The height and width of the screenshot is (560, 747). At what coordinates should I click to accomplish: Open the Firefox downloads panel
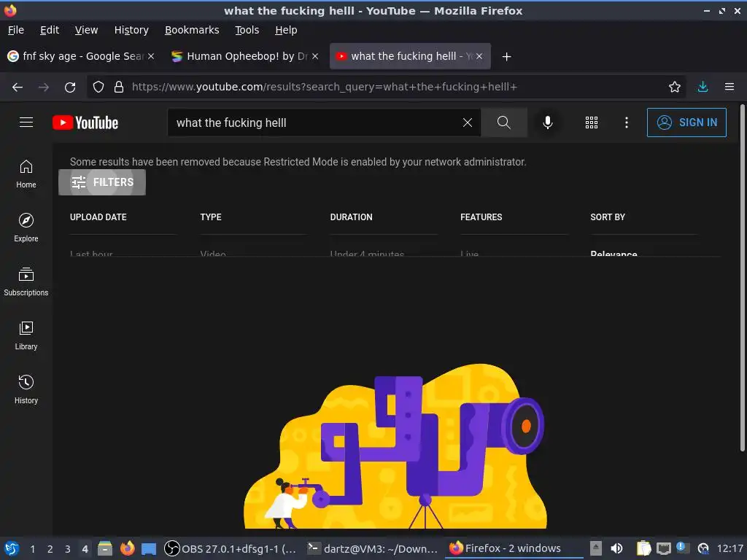pyautogui.click(x=703, y=87)
